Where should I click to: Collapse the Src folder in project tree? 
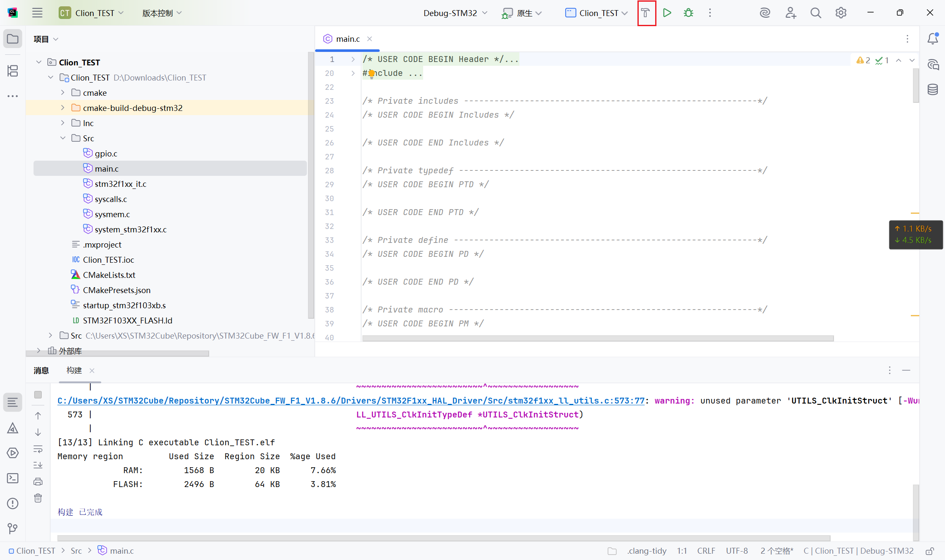tap(63, 138)
